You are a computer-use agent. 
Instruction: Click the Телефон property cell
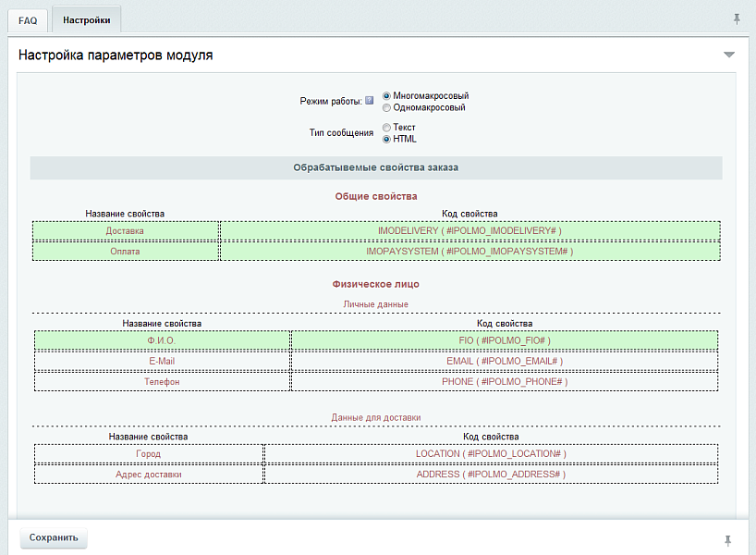162,381
